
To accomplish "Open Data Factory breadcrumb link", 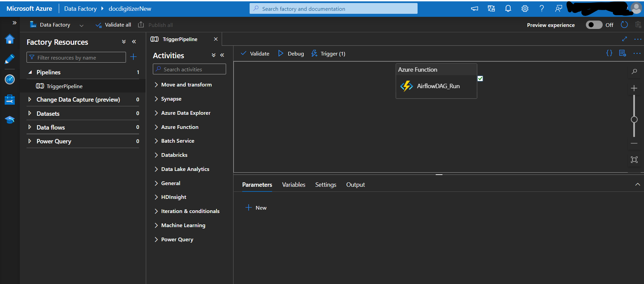I will pyautogui.click(x=80, y=9).
